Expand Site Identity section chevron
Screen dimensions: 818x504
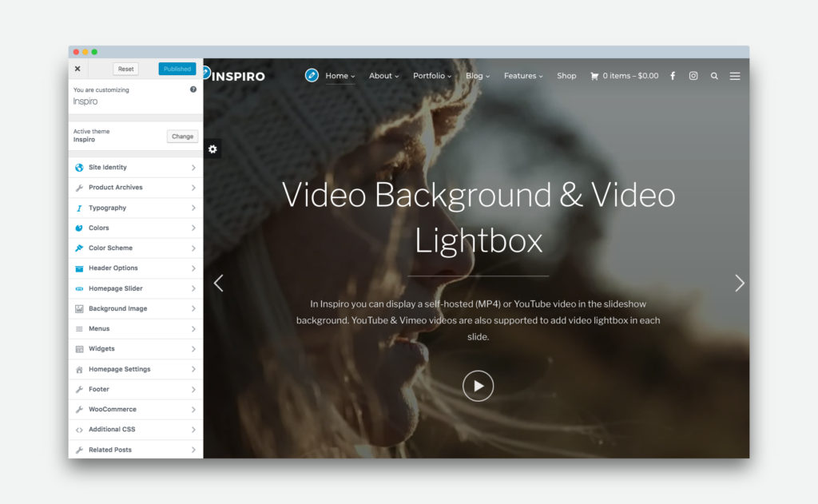point(193,168)
